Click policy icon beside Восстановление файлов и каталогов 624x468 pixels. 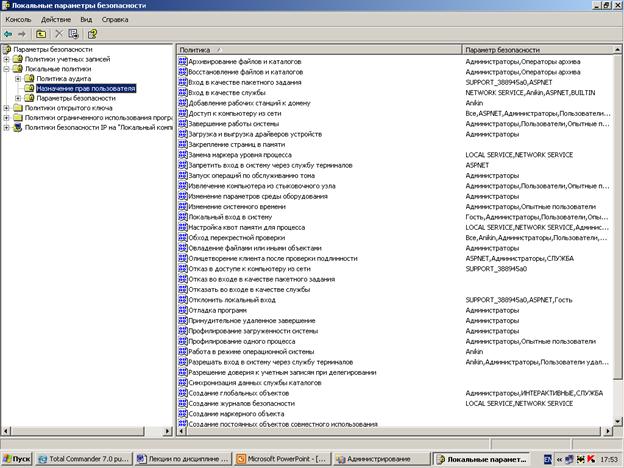pos(183,72)
